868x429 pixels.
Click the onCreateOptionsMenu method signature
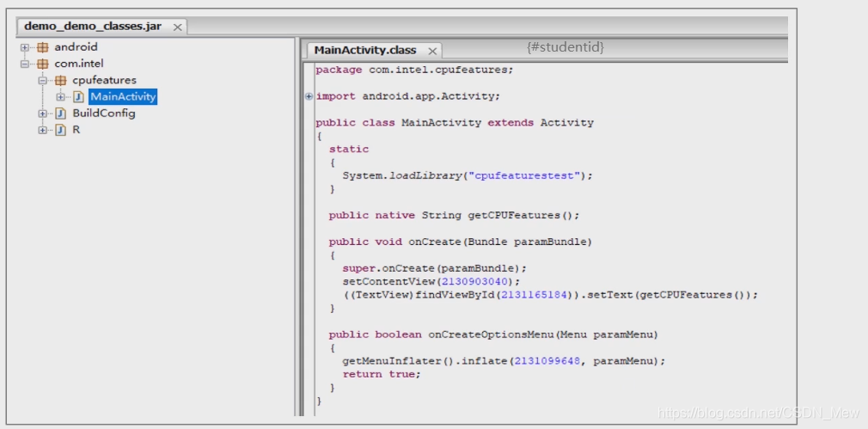click(x=494, y=335)
